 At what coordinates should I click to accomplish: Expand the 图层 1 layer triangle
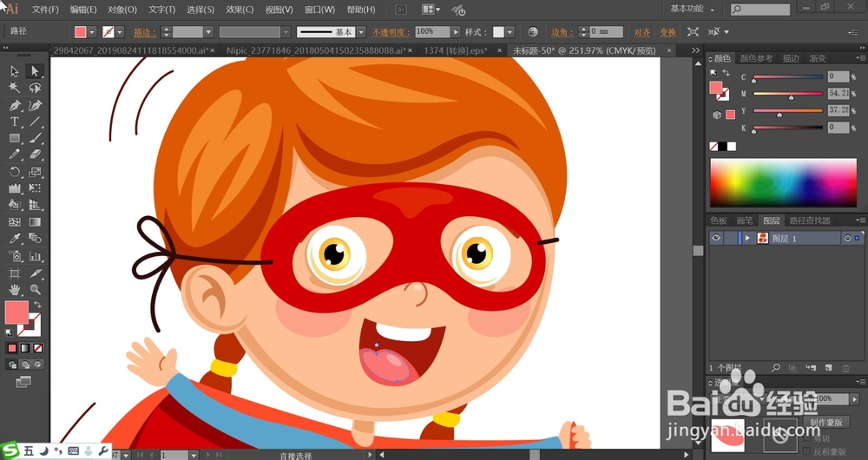(747, 238)
